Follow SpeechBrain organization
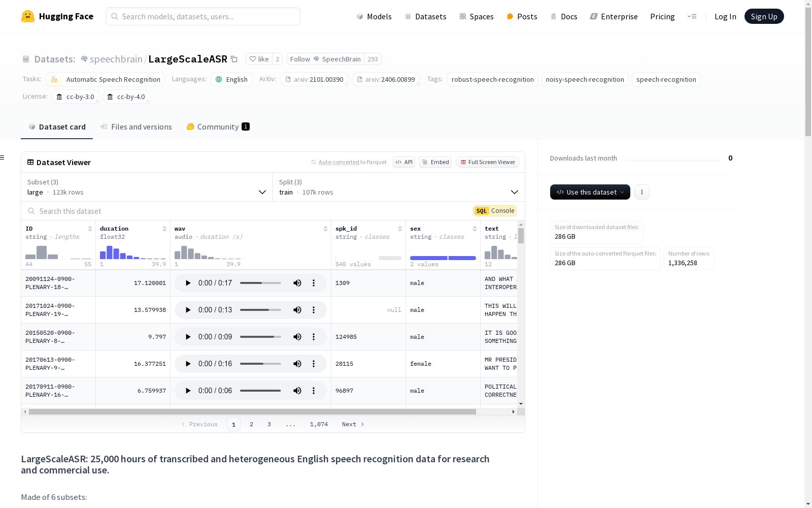Image resolution: width=812 pixels, height=508 pixels. pos(325,59)
